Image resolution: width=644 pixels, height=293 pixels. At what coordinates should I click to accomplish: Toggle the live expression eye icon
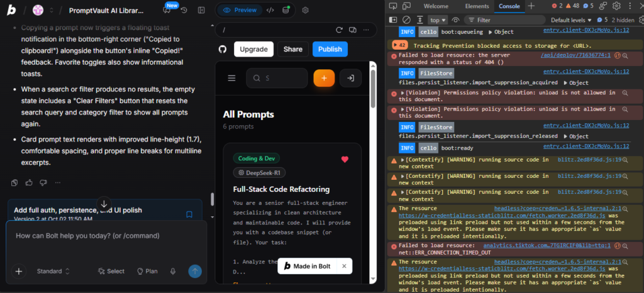[x=455, y=19]
